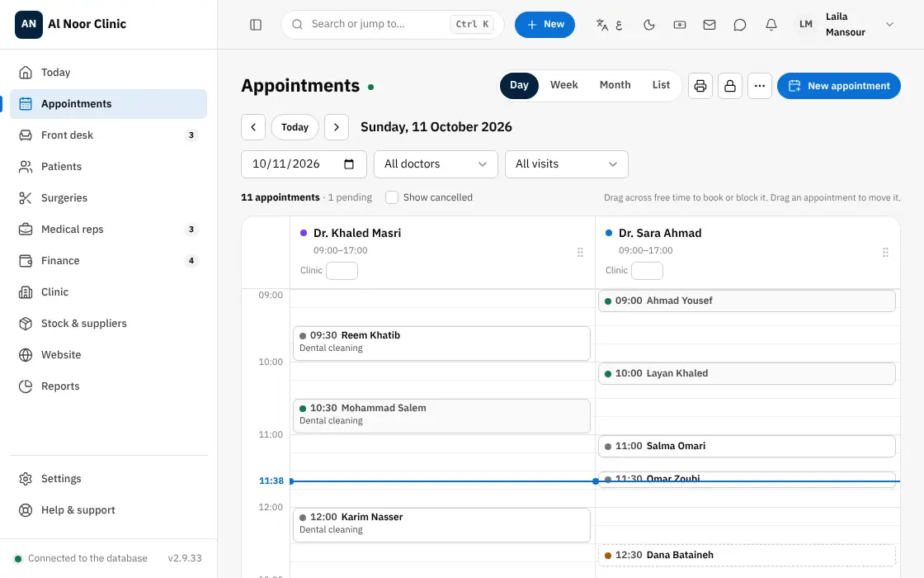Click the New appointment button

pyautogui.click(x=838, y=86)
